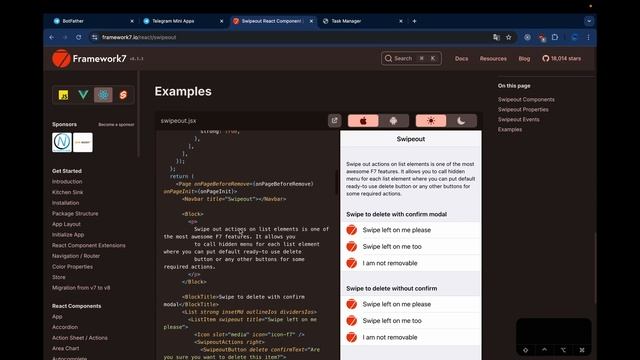
Task: Reload the page
Action: tap(78, 37)
